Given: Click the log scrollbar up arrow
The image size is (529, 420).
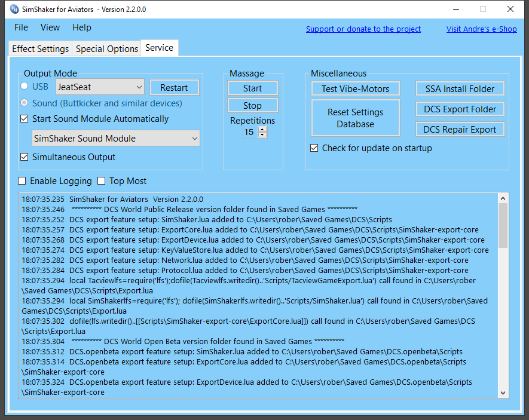Looking at the screenshot, I should point(503,198).
